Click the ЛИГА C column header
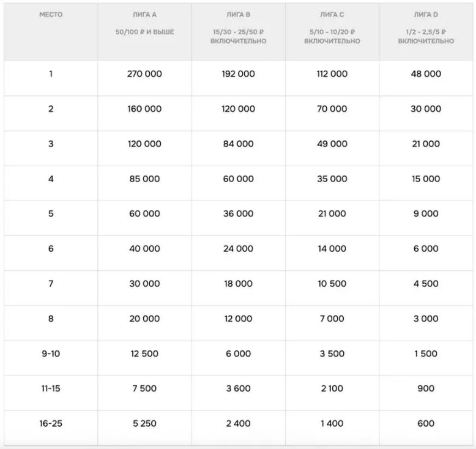Screen dimensions: 476x449 [x=332, y=15]
